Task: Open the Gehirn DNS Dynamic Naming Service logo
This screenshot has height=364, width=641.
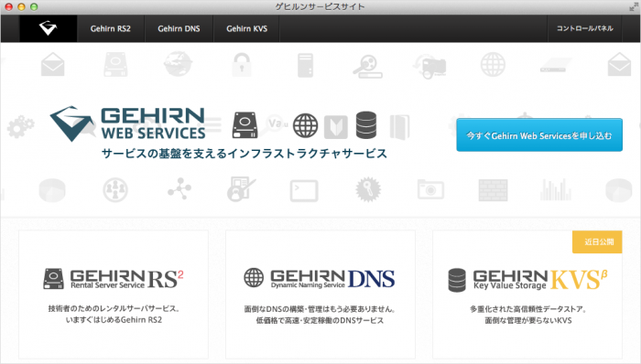Action: coord(320,279)
